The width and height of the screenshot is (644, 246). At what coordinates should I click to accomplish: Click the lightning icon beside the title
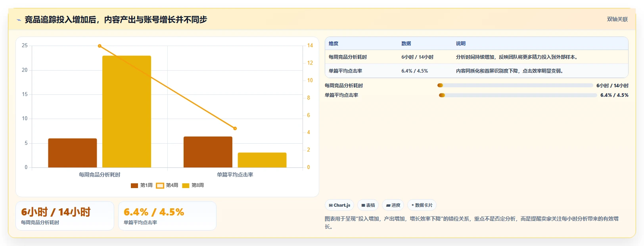(x=19, y=20)
